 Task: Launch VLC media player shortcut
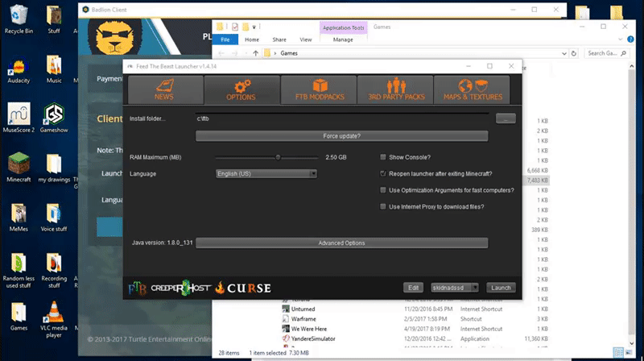click(x=54, y=320)
